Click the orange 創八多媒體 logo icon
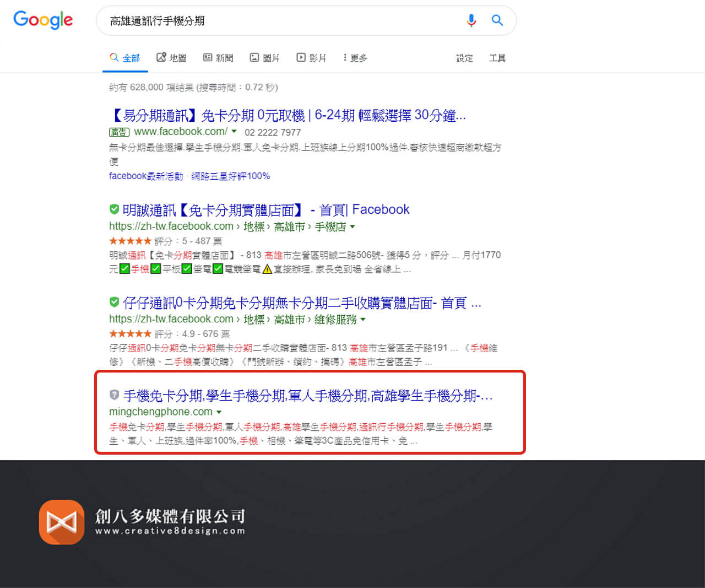 62,522
